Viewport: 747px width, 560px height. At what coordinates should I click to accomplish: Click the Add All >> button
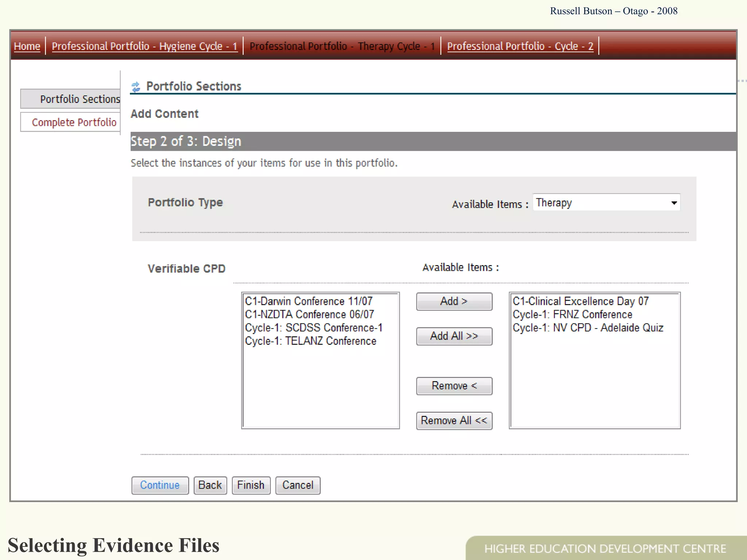tap(454, 336)
